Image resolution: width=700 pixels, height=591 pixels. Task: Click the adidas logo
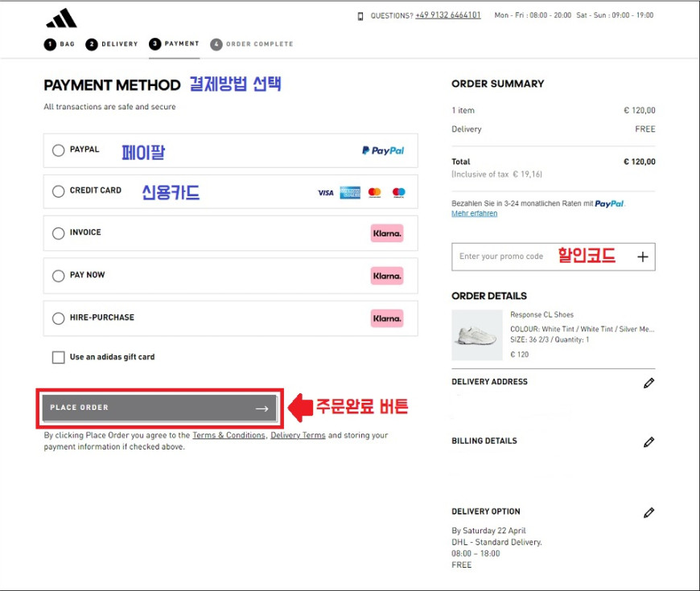[62, 18]
